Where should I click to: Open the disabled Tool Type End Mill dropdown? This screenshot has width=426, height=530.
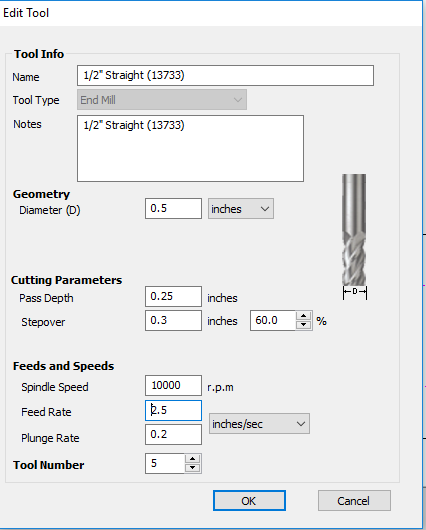(x=162, y=100)
